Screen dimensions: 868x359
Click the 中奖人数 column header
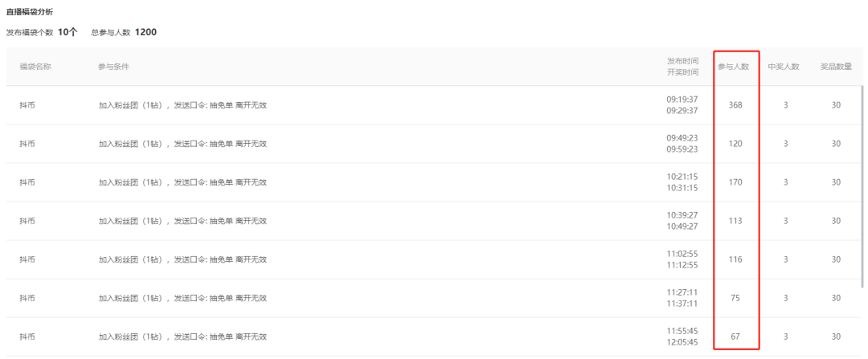click(x=784, y=67)
